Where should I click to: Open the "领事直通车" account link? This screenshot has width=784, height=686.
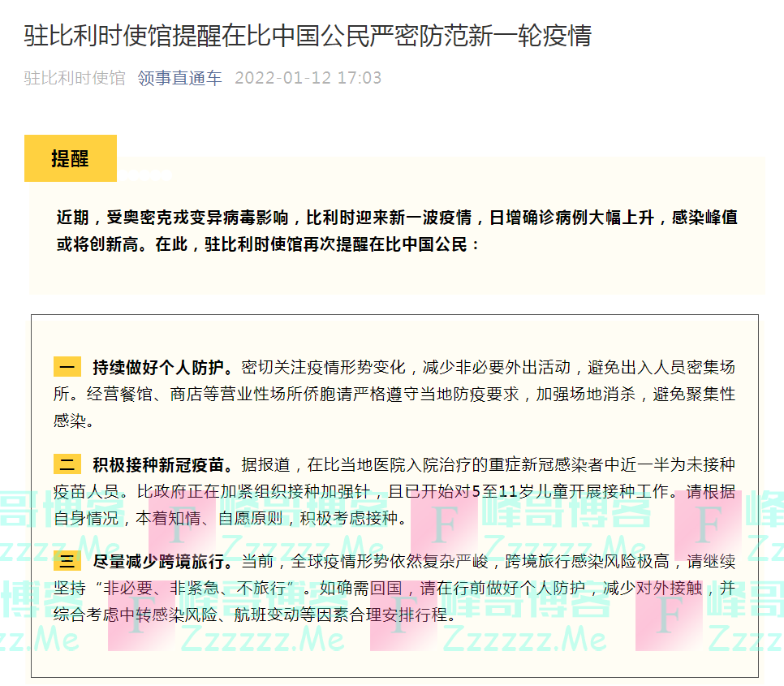point(179,78)
